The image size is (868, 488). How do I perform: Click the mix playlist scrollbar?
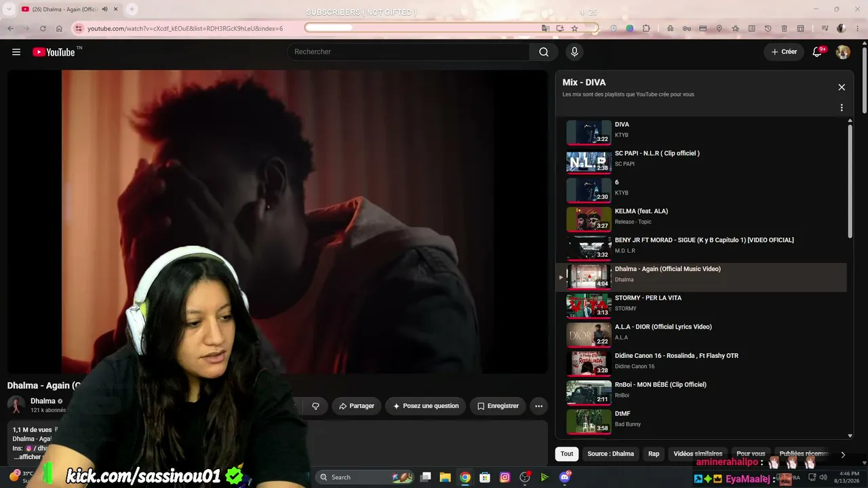pyautogui.click(x=850, y=182)
